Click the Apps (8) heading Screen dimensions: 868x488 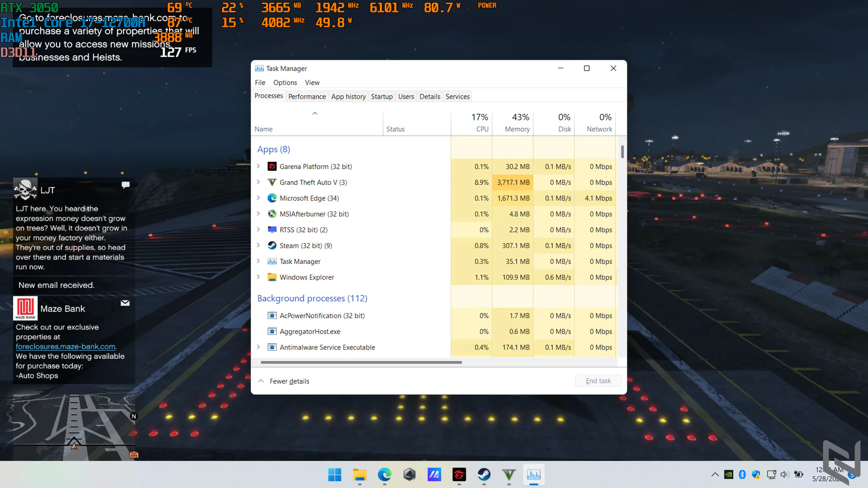point(273,149)
